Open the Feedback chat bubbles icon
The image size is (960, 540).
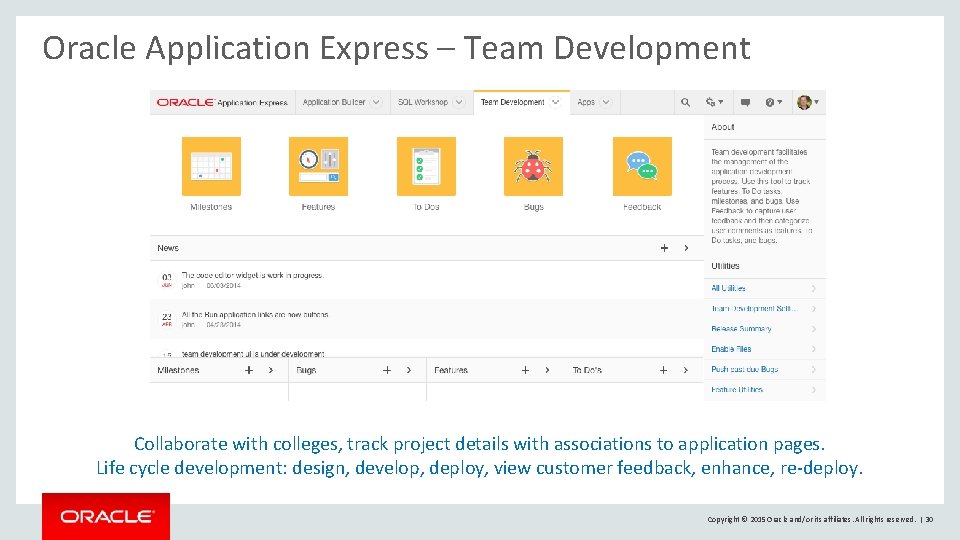(x=642, y=167)
